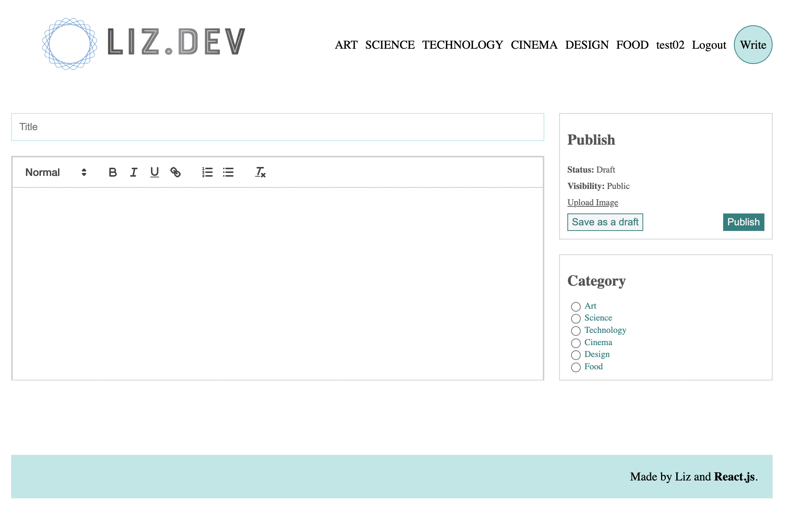Expand the heading format selector

pyautogui.click(x=83, y=172)
